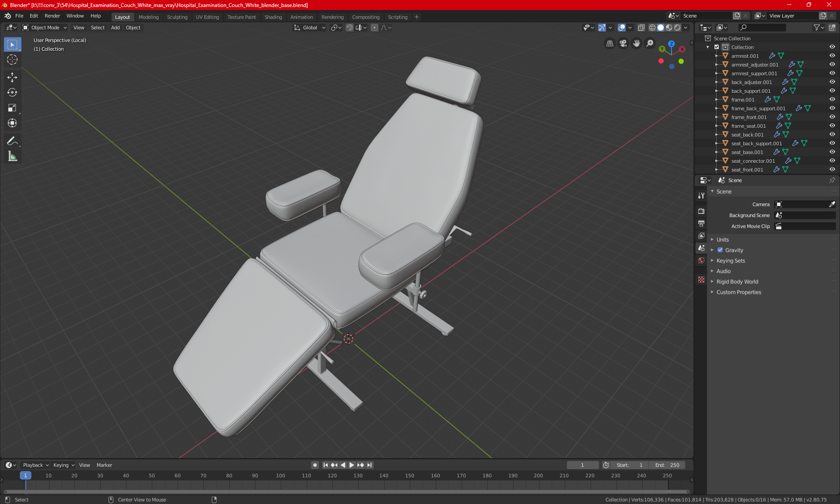Image resolution: width=840 pixels, height=504 pixels.
Task: Select the Rotate tool
Action: point(12,93)
